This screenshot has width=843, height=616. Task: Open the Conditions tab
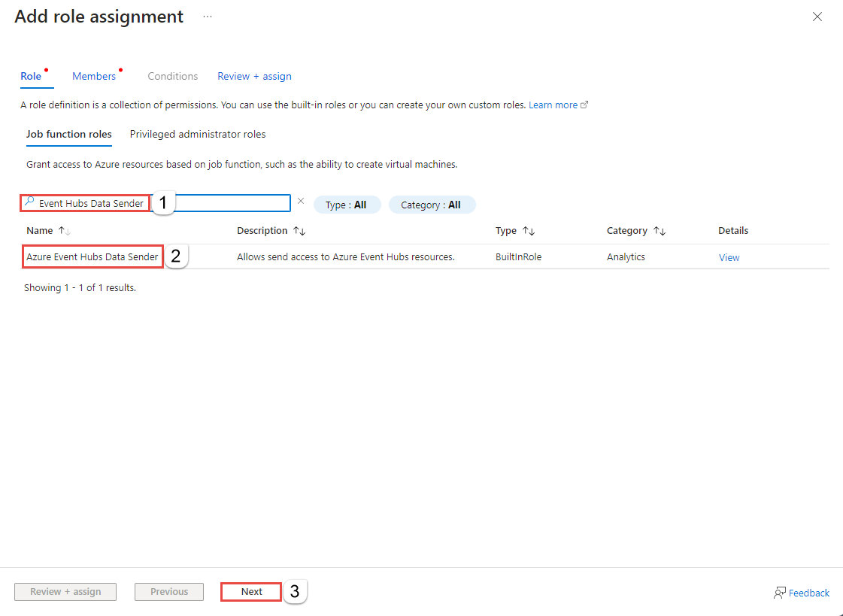click(x=172, y=76)
